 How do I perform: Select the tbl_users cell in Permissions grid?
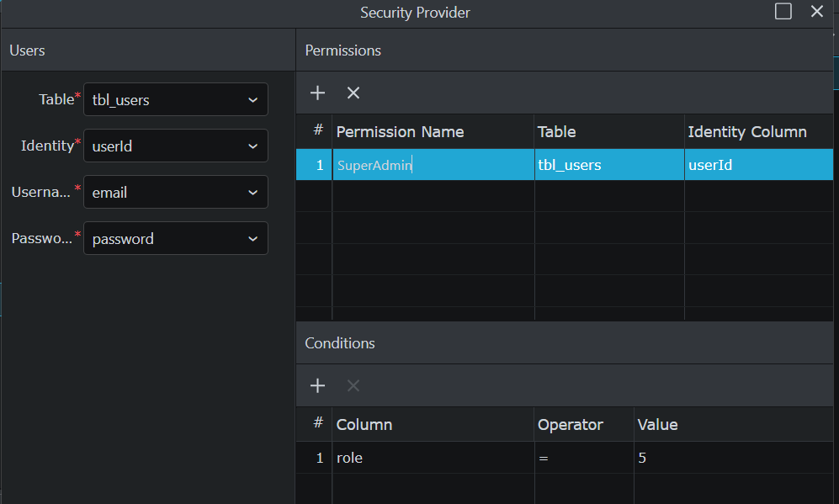[608, 165]
